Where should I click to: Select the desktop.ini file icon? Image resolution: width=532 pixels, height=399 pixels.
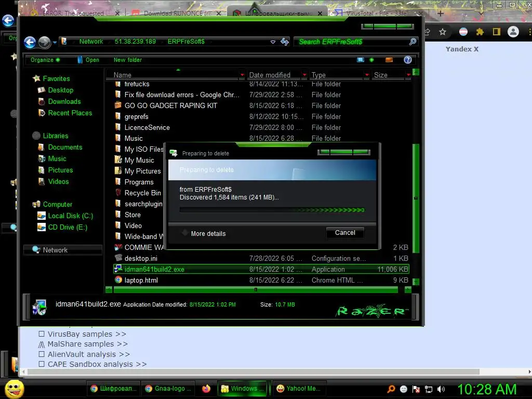click(x=118, y=258)
